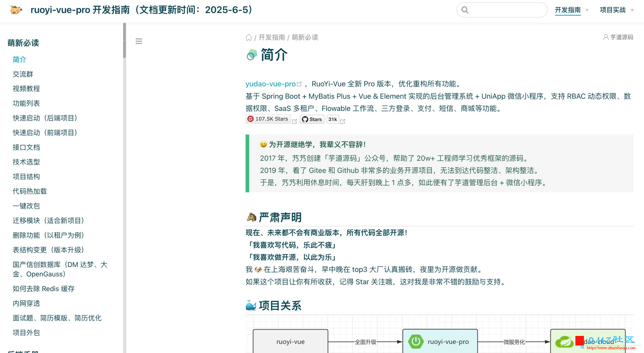Screen dimensions: 644x353
Task: Click the Spring power icon in ruoyi-vue-pro box
Action: coord(416,341)
